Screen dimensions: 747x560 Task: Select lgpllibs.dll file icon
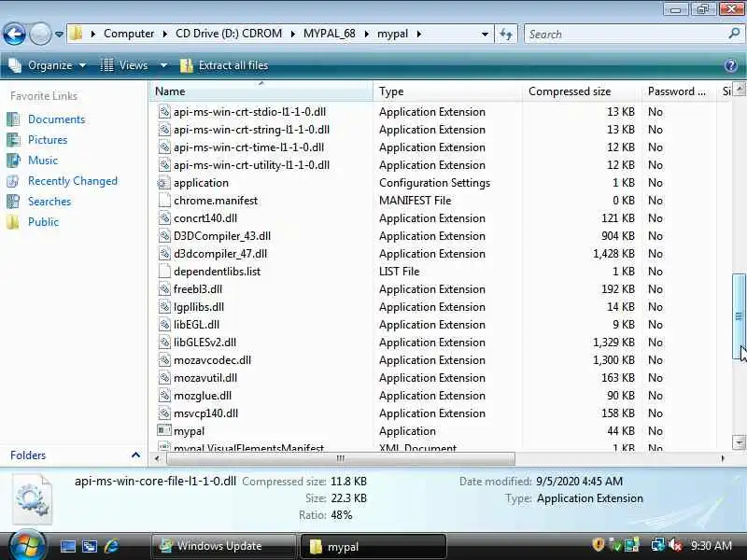pyautogui.click(x=164, y=307)
